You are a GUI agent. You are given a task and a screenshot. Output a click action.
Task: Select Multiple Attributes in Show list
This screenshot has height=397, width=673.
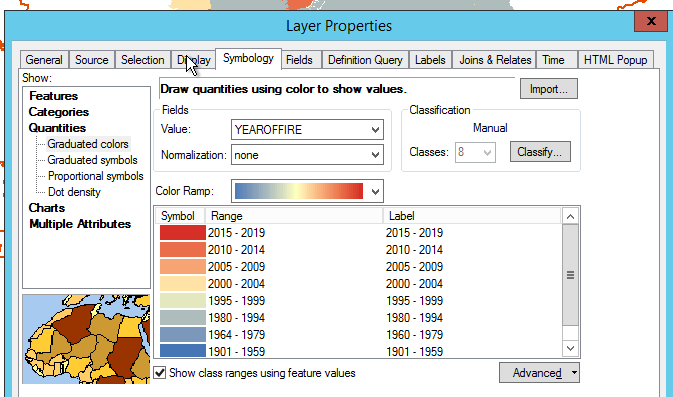[80, 224]
